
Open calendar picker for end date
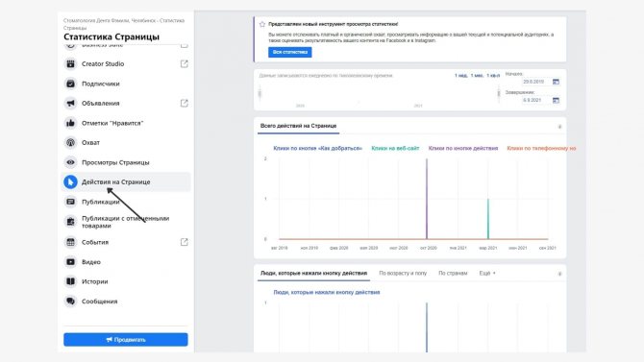pos(556,100)
